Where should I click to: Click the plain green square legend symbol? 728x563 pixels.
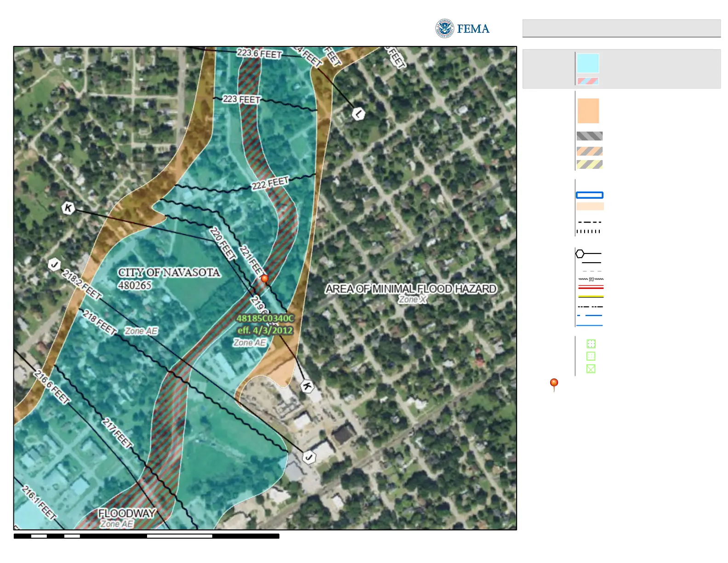591,356
